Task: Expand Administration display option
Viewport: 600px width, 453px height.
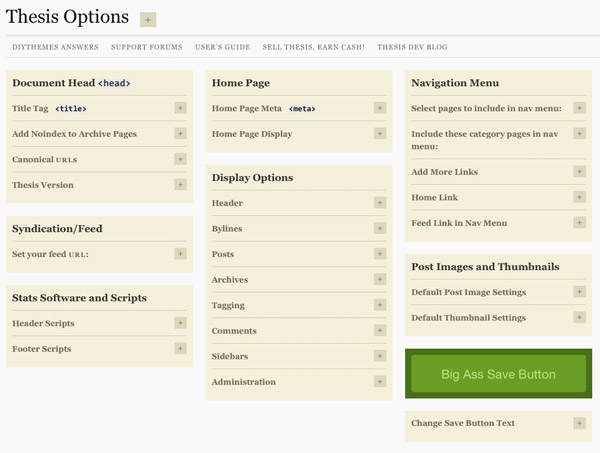Action: [x=380, y=381]
